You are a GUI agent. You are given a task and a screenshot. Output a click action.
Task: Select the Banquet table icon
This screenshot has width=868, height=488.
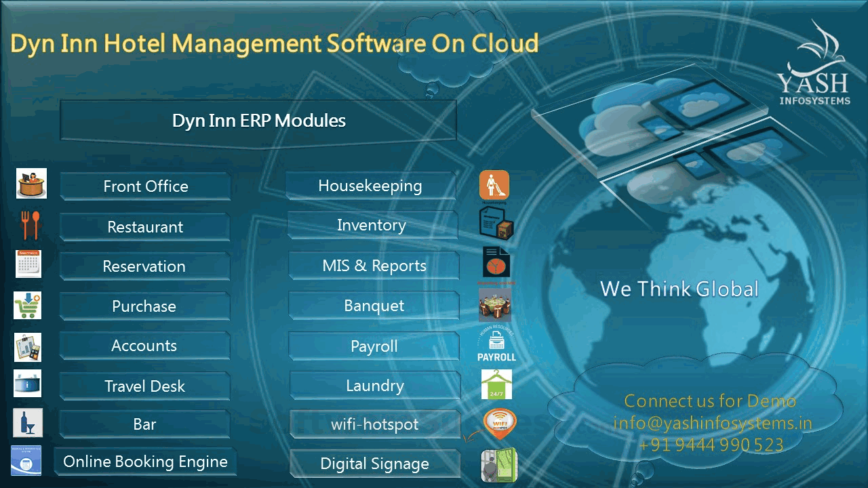(x=495, y=306)
